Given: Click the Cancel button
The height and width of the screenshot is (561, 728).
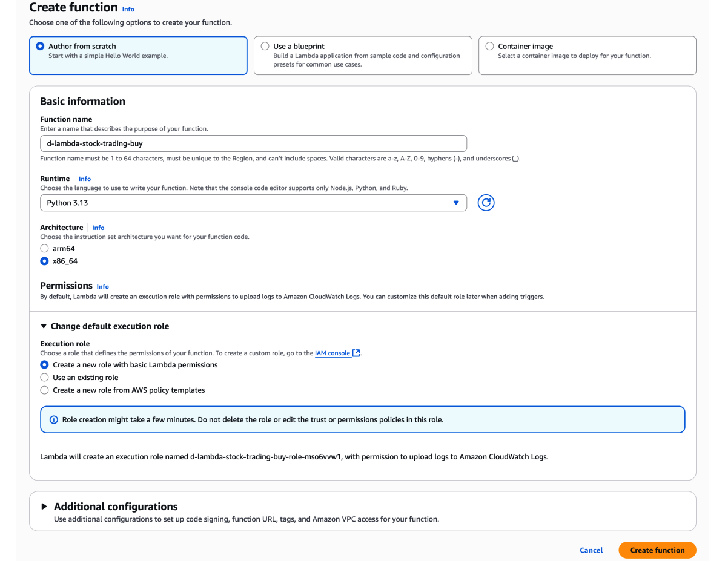Looking at the screenshot, I should point(591,550).
